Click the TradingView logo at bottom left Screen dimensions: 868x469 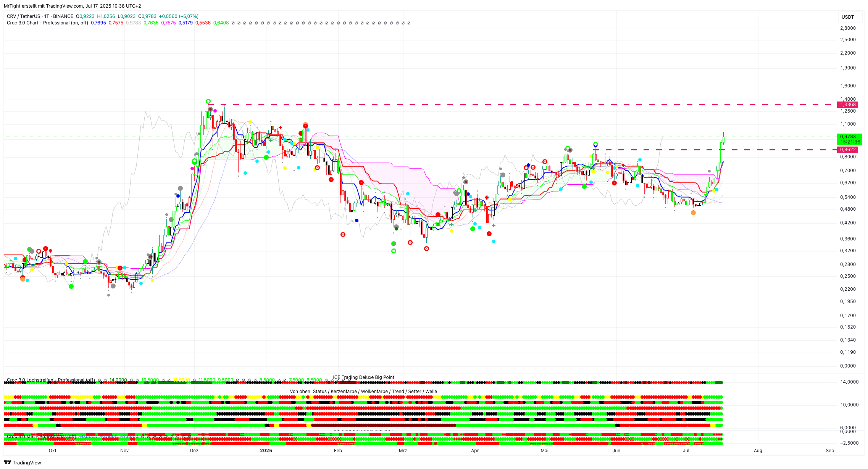tap(22, 463)
